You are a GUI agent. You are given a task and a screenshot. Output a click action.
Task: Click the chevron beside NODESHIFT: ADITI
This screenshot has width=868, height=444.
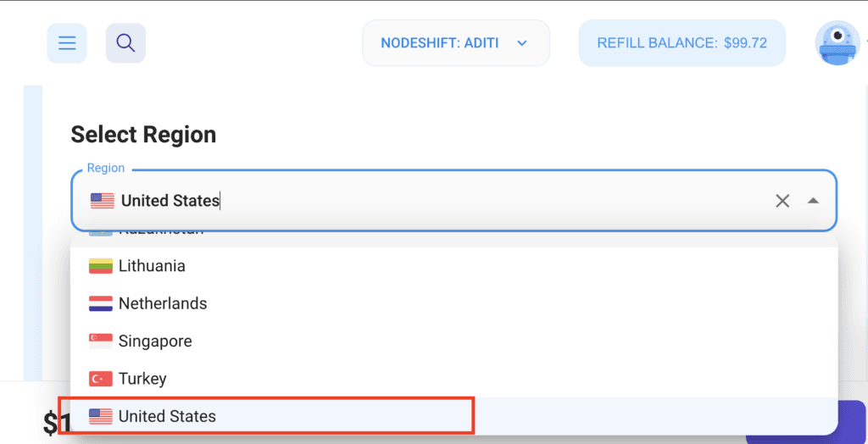tap(521, 43)
